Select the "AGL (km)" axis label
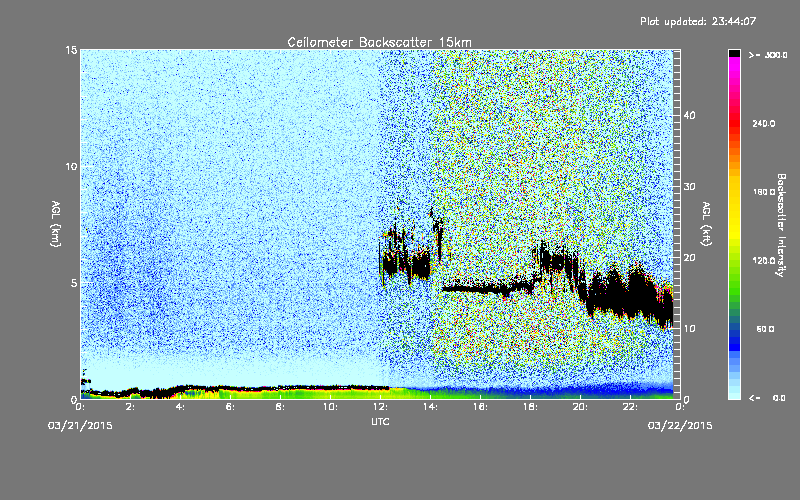Viewport: 800px width, 500px height. pyautogui.click(x=56, y=224)
